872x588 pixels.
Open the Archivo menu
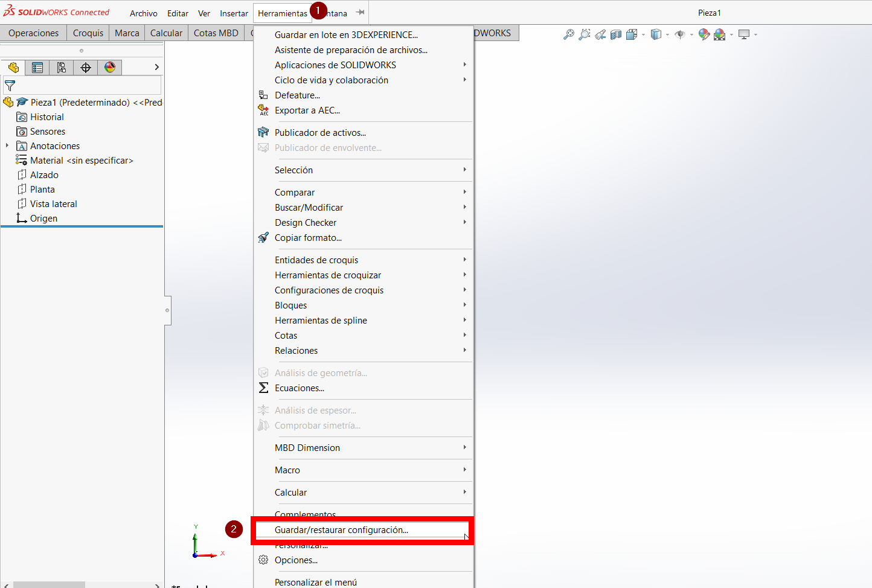click(x=144, y=13)
